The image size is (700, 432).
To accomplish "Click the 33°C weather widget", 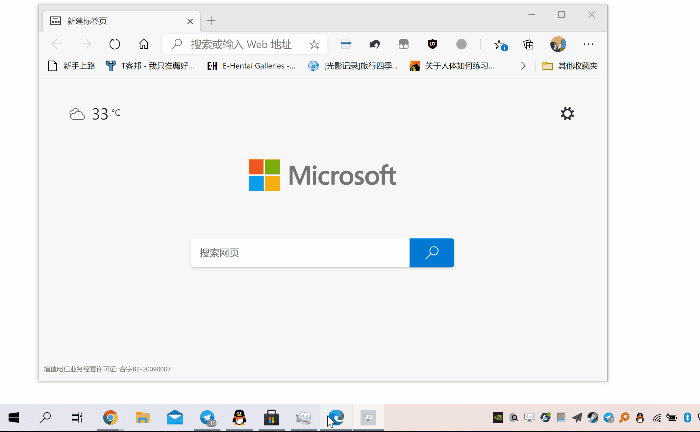I will (x=95, y=114).
